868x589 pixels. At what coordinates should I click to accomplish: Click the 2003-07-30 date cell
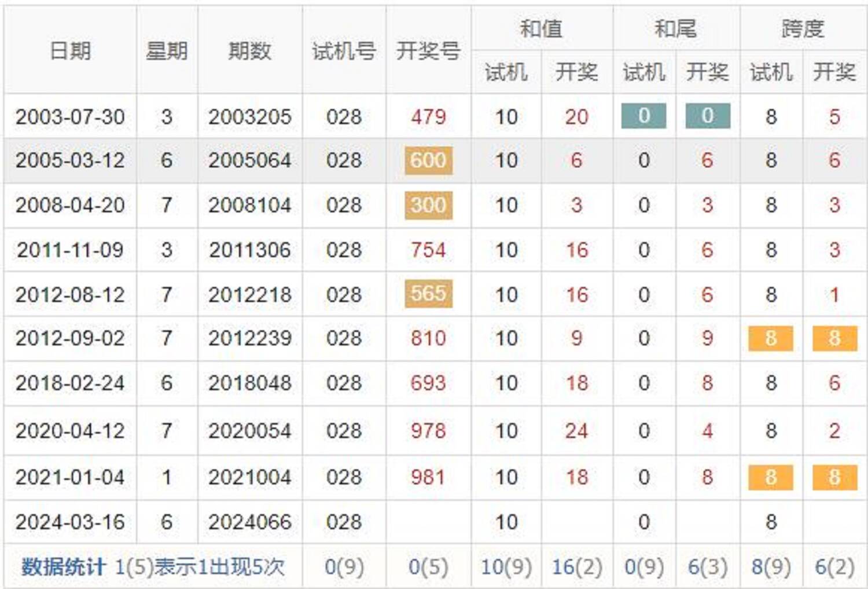[70, 117]
